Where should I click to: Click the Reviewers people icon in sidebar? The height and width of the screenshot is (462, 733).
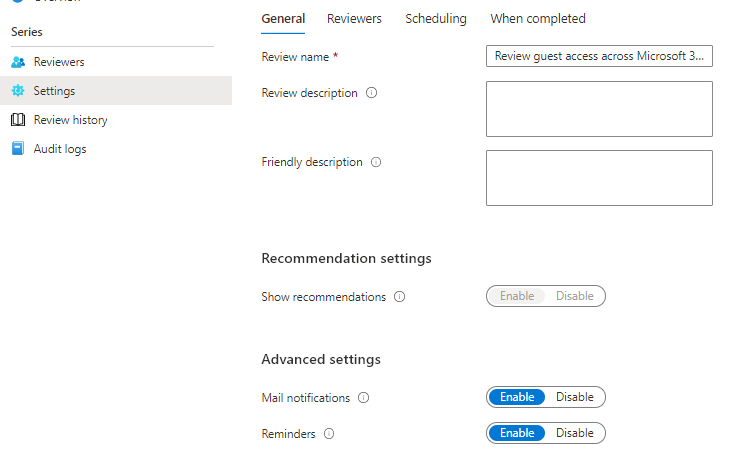[x=17, y=62]
